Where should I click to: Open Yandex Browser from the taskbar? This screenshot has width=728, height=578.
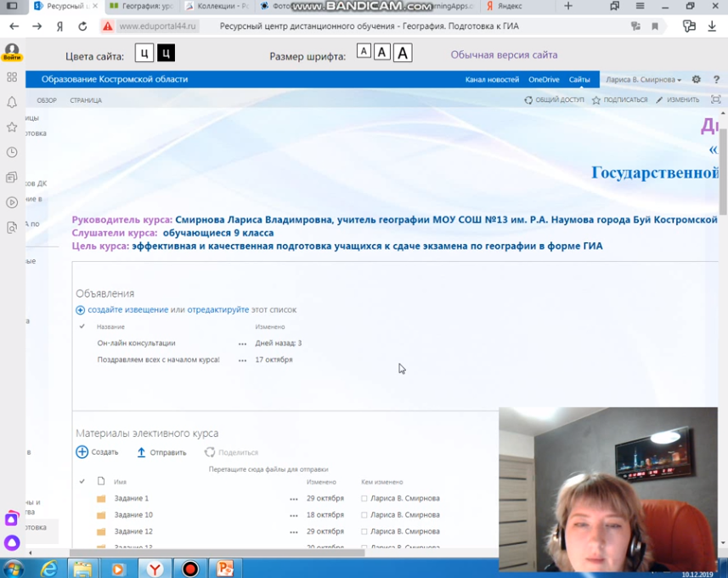[x=155, y=569]
